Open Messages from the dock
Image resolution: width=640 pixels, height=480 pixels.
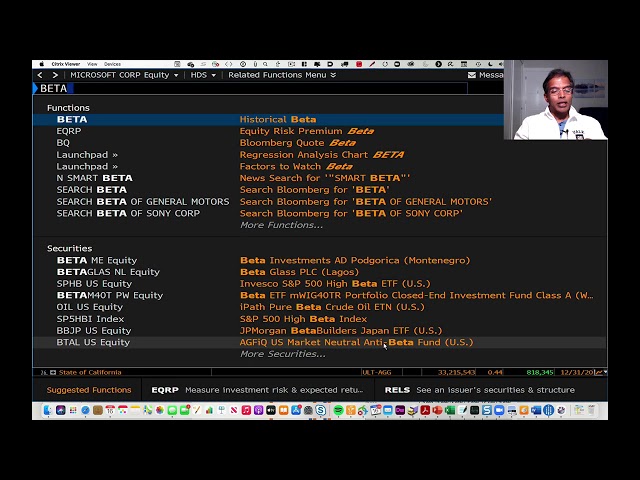click(172, 410)
